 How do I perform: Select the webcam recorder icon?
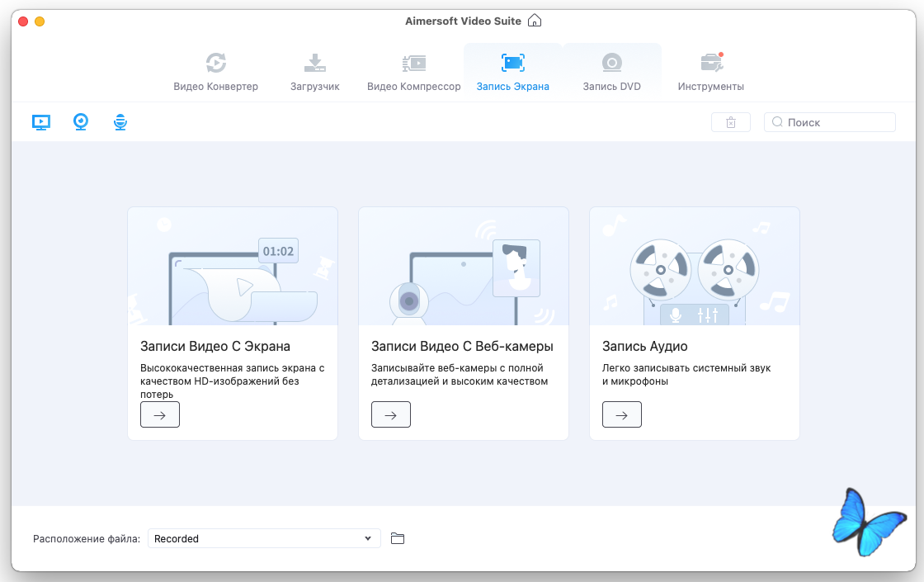point(81,122)
